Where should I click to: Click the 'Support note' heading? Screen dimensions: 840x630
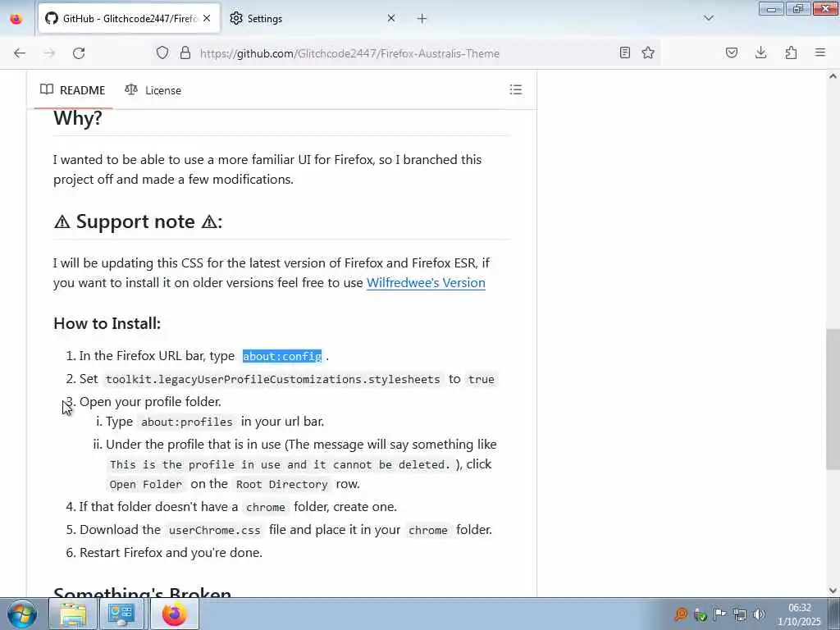click(138, 221)
